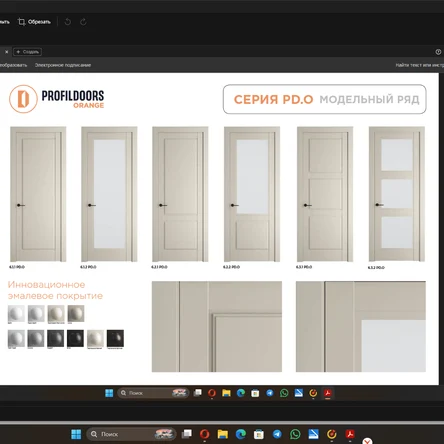Pick the glossy black swatch at the end of the bottom row
444x444 pixels.
(x=115, y=338)
